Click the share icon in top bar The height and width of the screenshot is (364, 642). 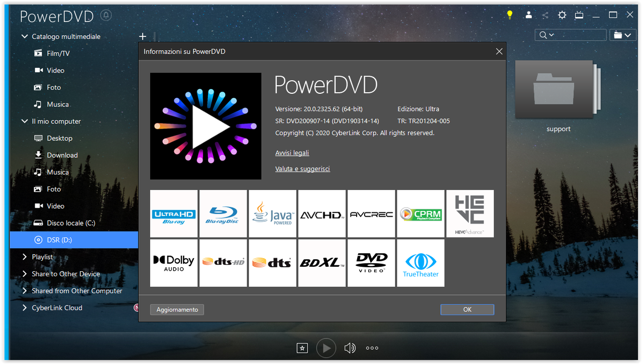tap(545, 15)
